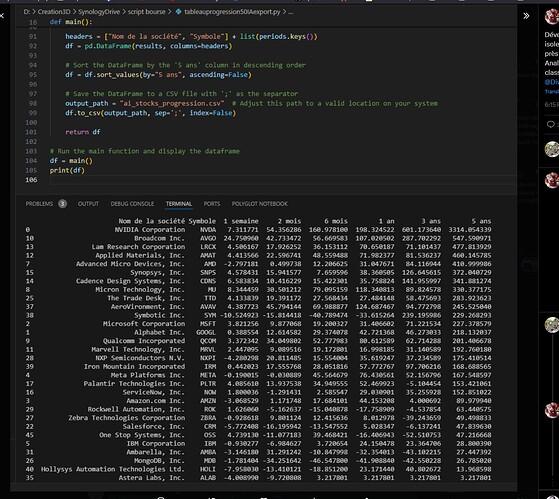Click the Problems count badge showing 3

62,204
